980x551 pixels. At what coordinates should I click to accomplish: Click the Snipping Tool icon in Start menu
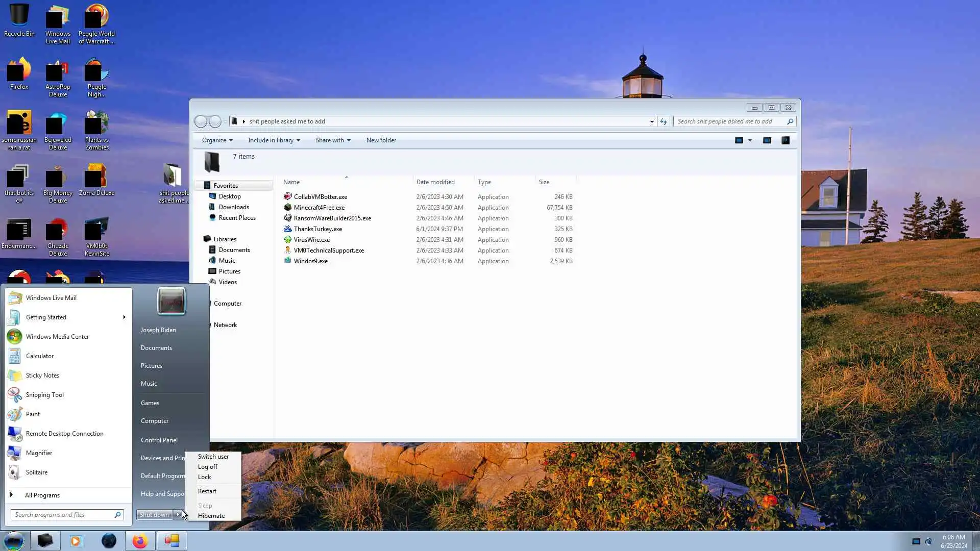coord(15,394)
